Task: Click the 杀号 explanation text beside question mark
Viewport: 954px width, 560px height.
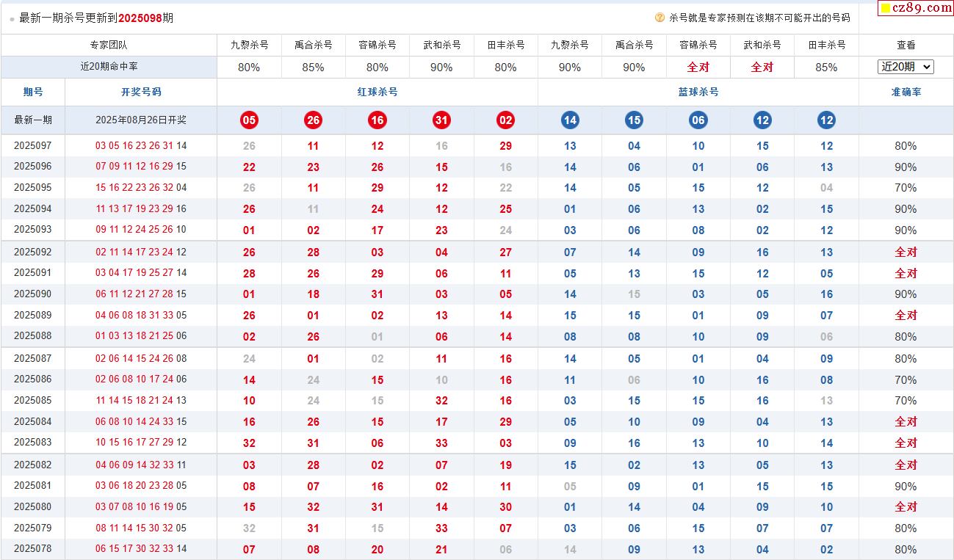Action: point(759,18)
